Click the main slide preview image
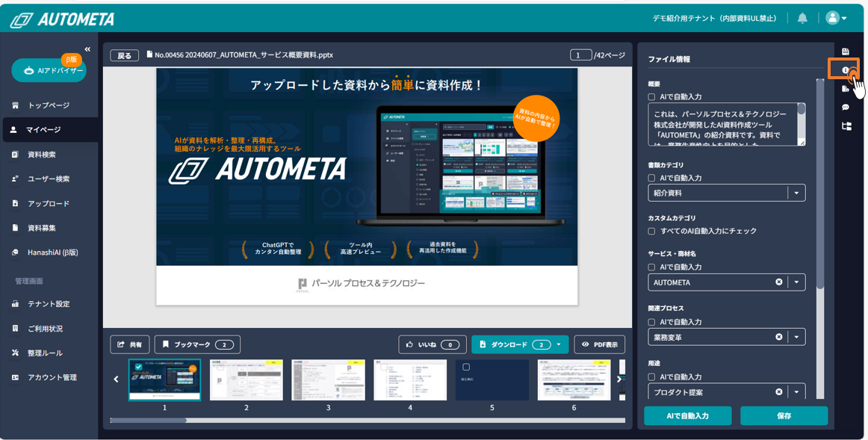Viewport: 868px width, 440px height. [x=367, y=187]
